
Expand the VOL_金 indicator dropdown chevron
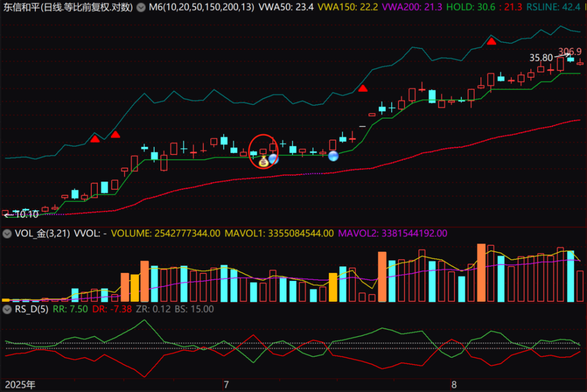coord(7,234)
